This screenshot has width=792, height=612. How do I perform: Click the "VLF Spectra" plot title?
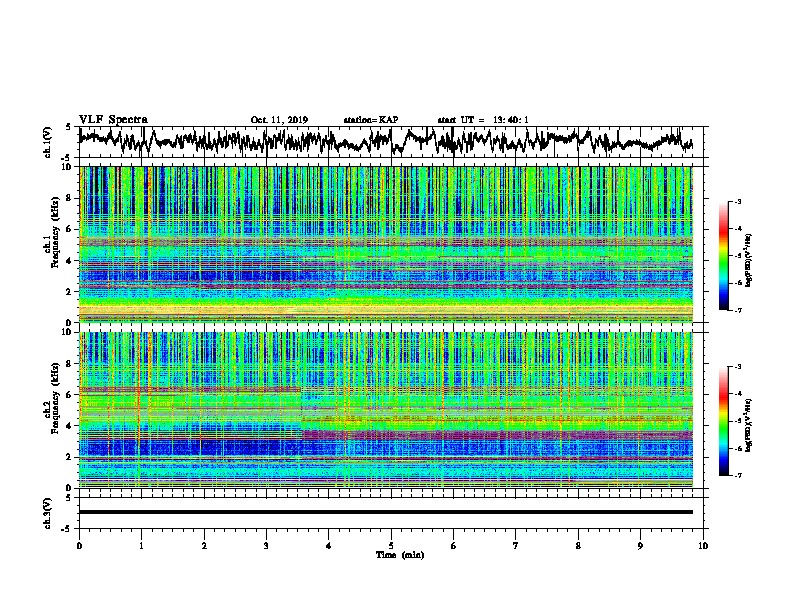point(113,120)
